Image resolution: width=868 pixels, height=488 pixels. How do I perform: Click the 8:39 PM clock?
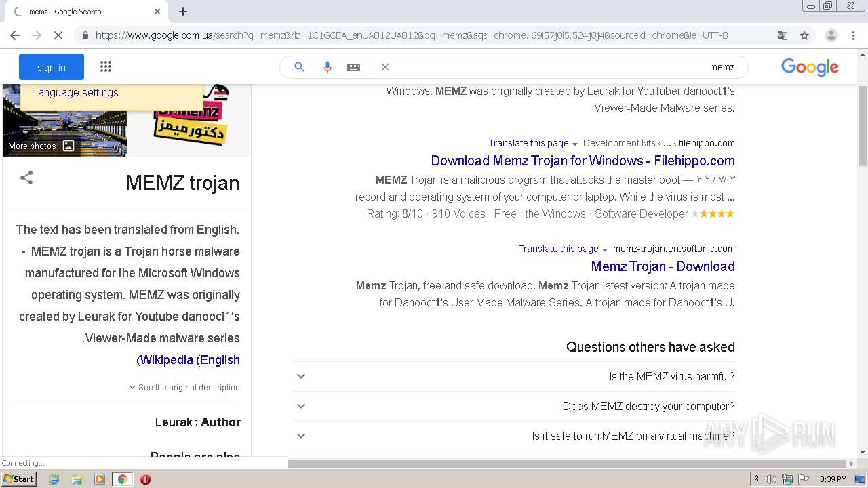[833, 479]
